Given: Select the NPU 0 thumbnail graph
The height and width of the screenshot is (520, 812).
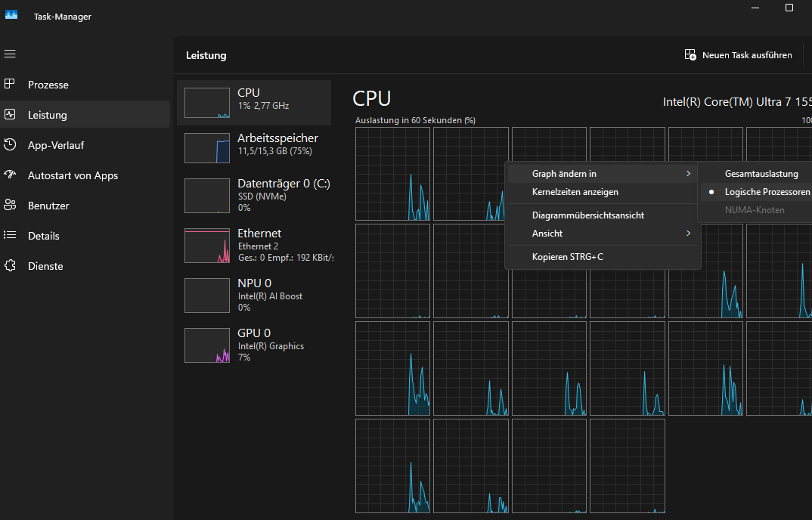Looking at the screenshot, I should (207, 296).
